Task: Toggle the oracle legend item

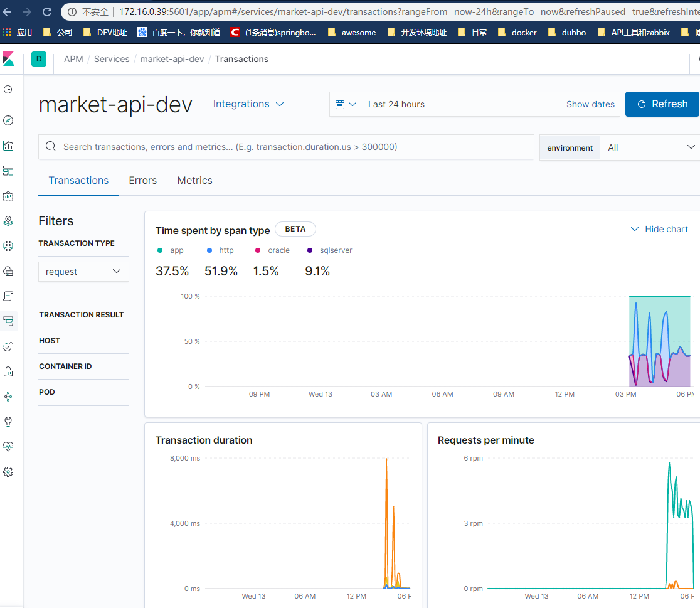Action: click(x=272, y=250)
